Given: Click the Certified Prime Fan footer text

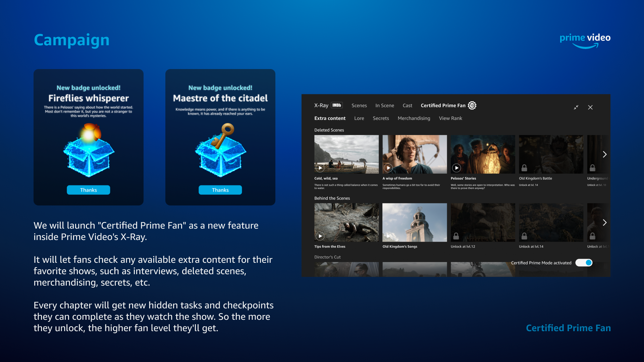Looking at the screenshot, I should [x=568, y=328].
